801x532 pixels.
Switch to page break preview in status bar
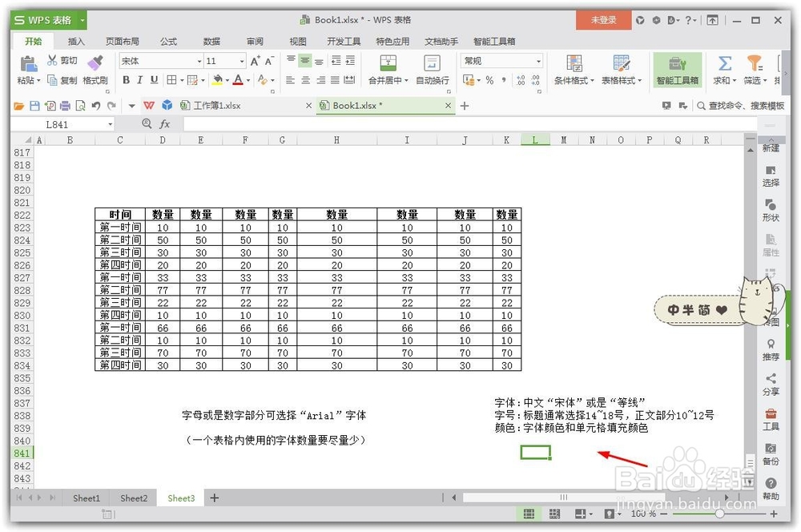coord(554,514)
